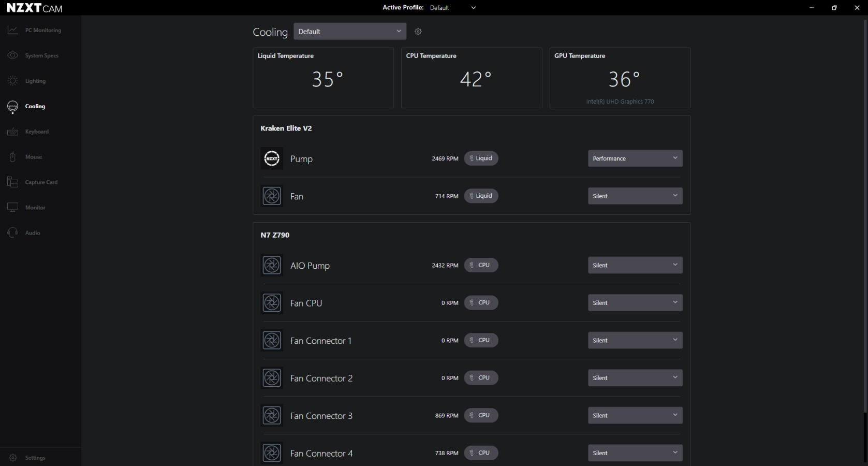This screenshot has width=868, height=466.
Task: Click the Fan CPU Silent mode selector
Action: [635, 303]
